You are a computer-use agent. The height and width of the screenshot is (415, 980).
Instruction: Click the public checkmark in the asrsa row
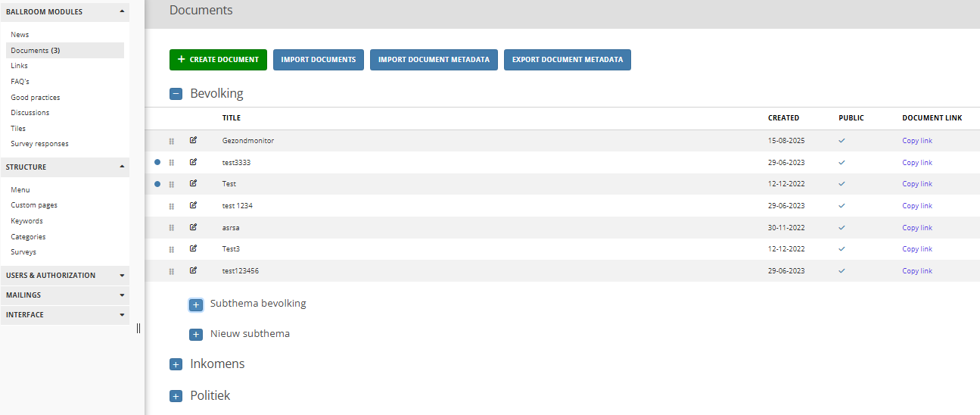click(842, 227)
